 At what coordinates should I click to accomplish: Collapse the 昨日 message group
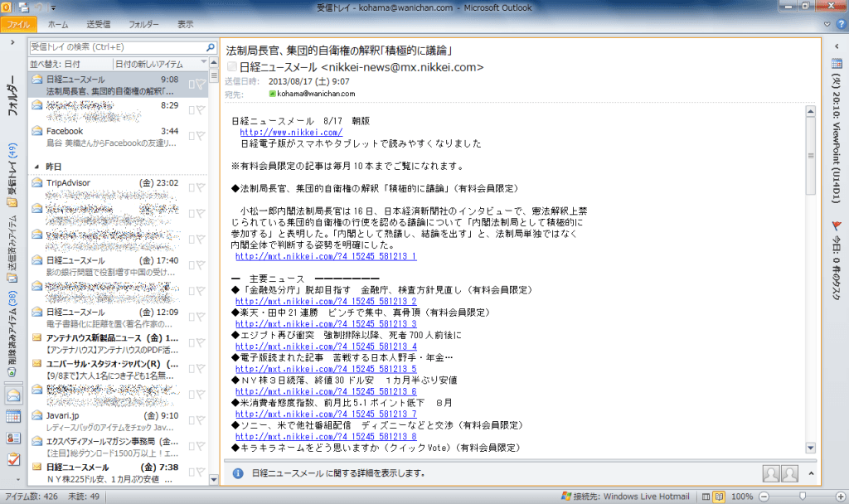36,167
